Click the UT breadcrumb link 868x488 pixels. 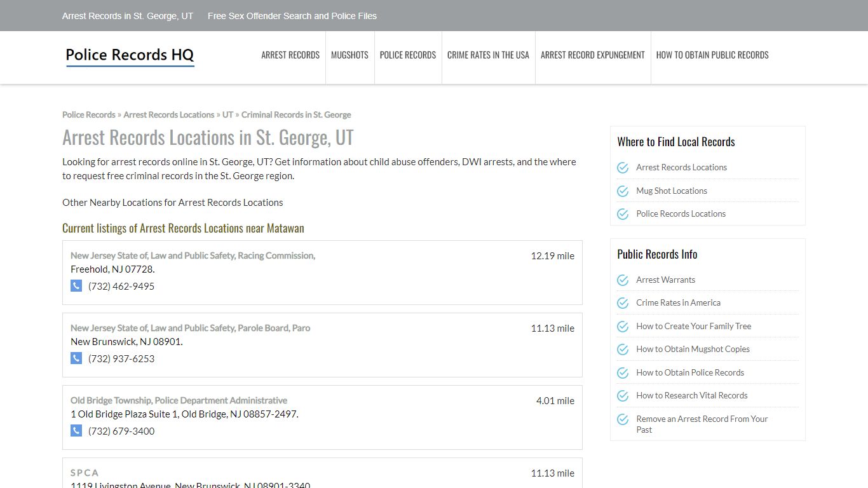[x=227, y=115]
